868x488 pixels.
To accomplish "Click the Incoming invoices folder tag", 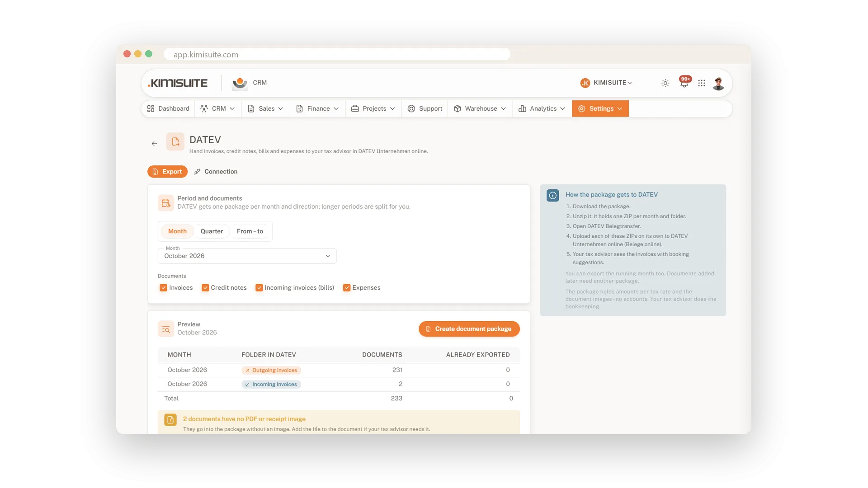I will click(271, 385).
